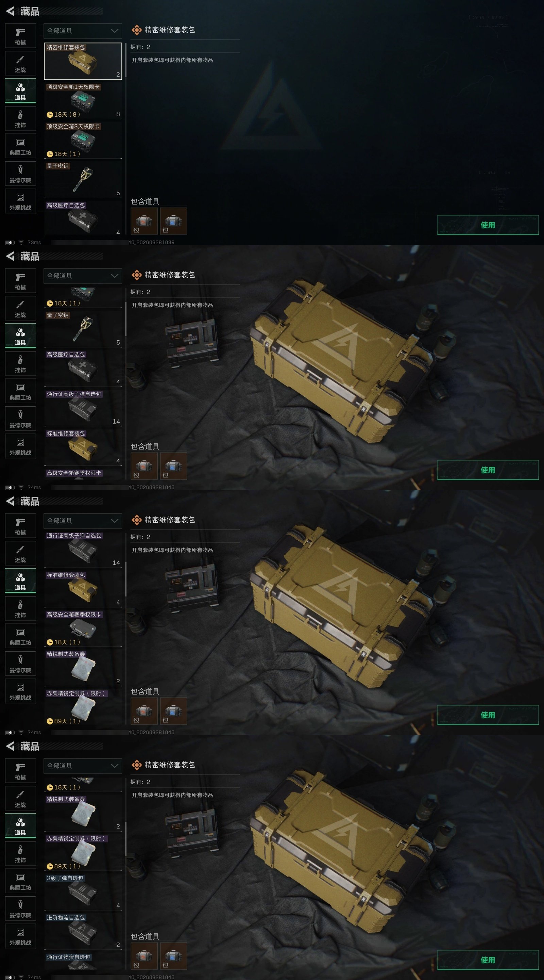Image resolution: width=544 pixels, height=980 pixels.
Task: Open 近战 melee icon on the 73ms screen
Action: [x=20, y=64]
